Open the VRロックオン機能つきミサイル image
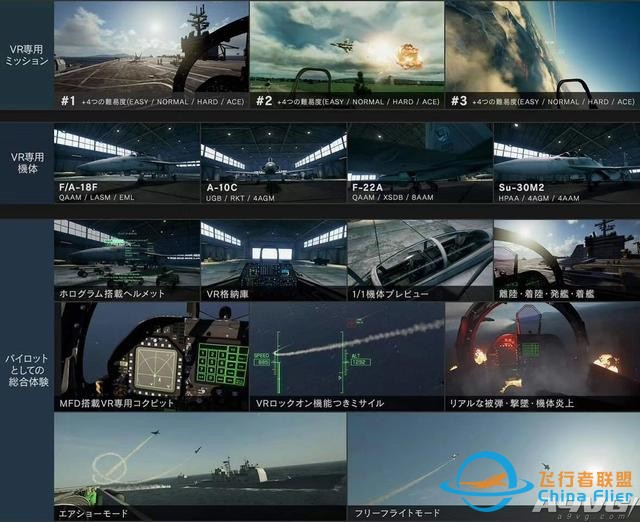Image resolution: width=640 pixels, height=522 pixels. pos(347,356)
